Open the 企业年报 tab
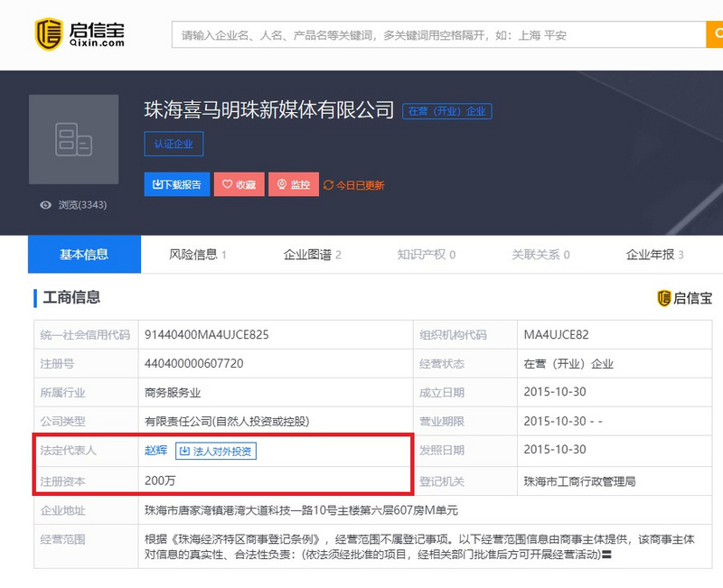Image resolution: width=723 pixels, height=588 pixels. click(655, 255)
